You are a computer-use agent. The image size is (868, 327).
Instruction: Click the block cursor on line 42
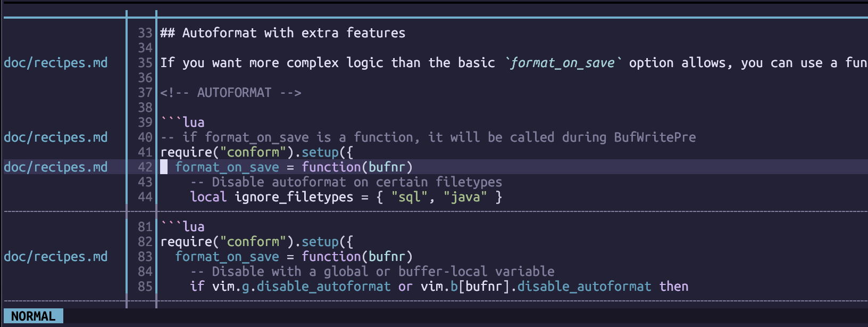(x=164, y=167)
